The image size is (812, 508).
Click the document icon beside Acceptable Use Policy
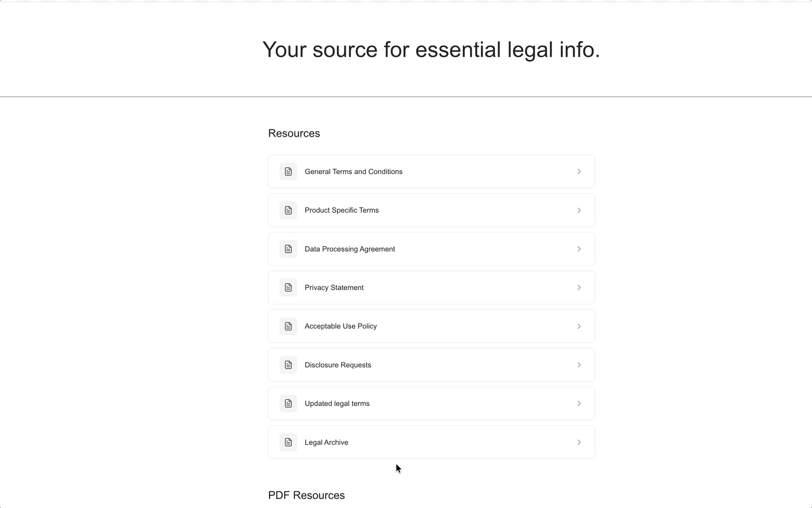[288, 326]
